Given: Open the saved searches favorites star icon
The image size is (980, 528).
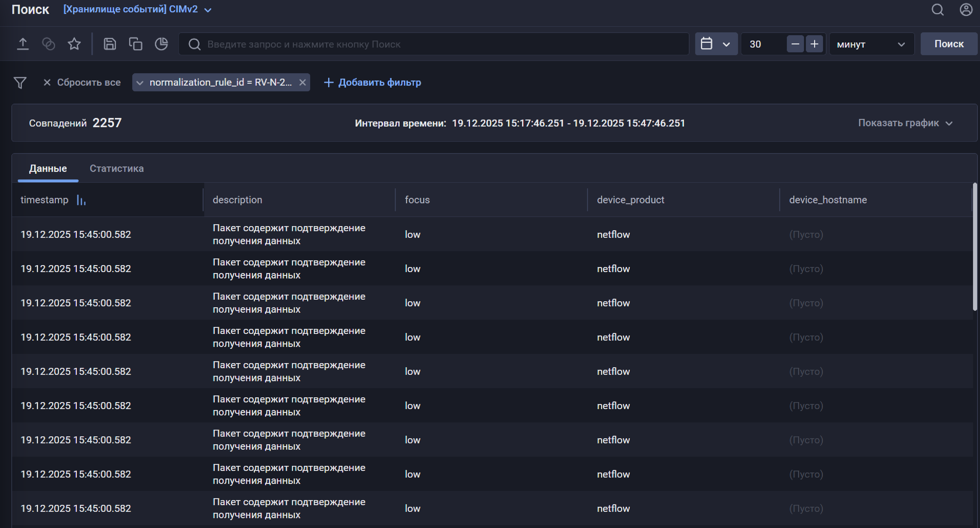Looking at the screenshot, I should pyautogui.click(x=74, y=43).
